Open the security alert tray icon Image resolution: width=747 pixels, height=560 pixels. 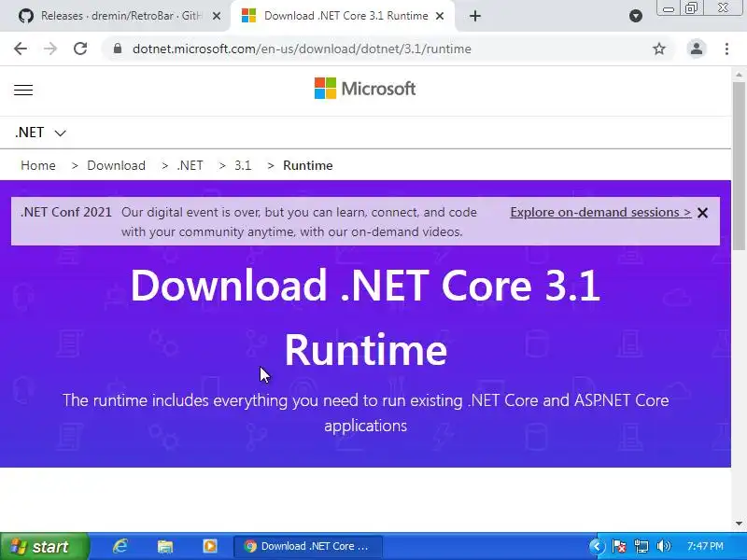coord(619,546)
